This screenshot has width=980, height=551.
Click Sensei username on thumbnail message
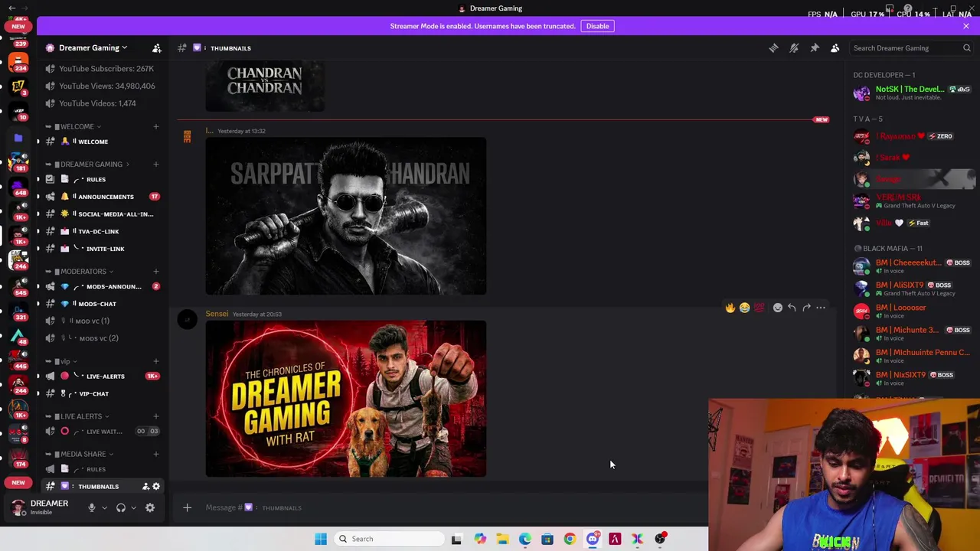pos(217,314)
